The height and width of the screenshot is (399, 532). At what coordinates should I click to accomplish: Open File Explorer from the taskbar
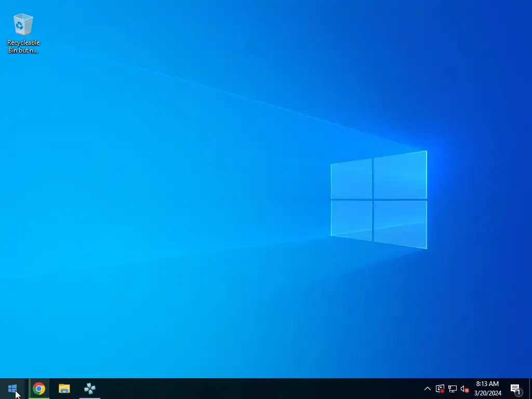[x=64, y=389]
